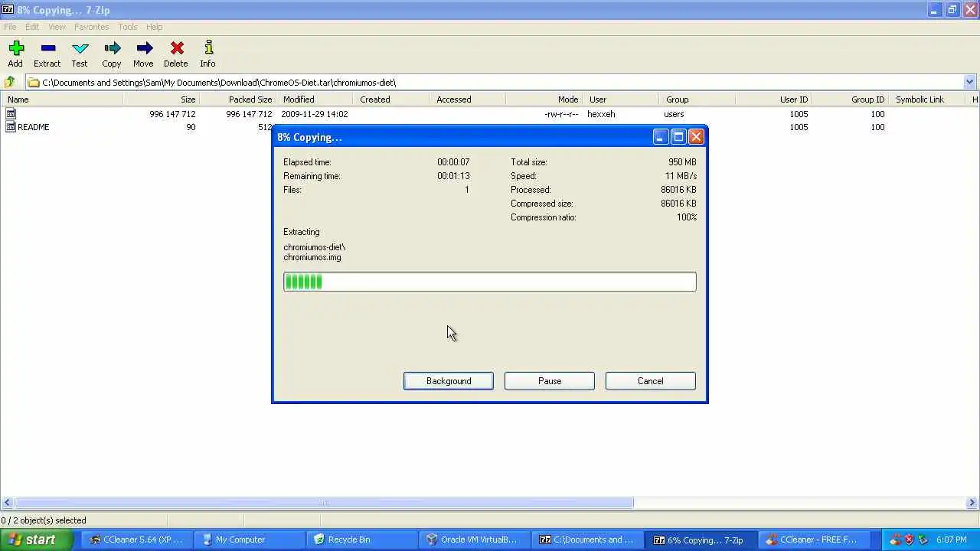Click the Add toolbar icon

[16, 48]
